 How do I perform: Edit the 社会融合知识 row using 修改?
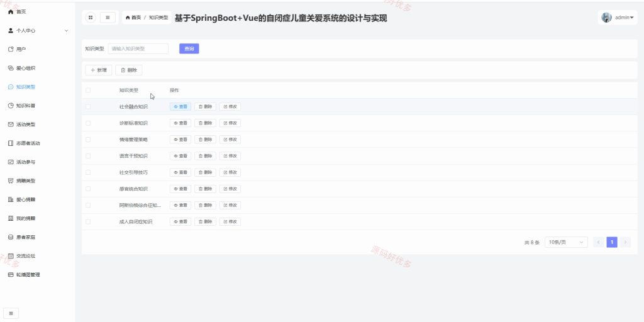point(230,107)
